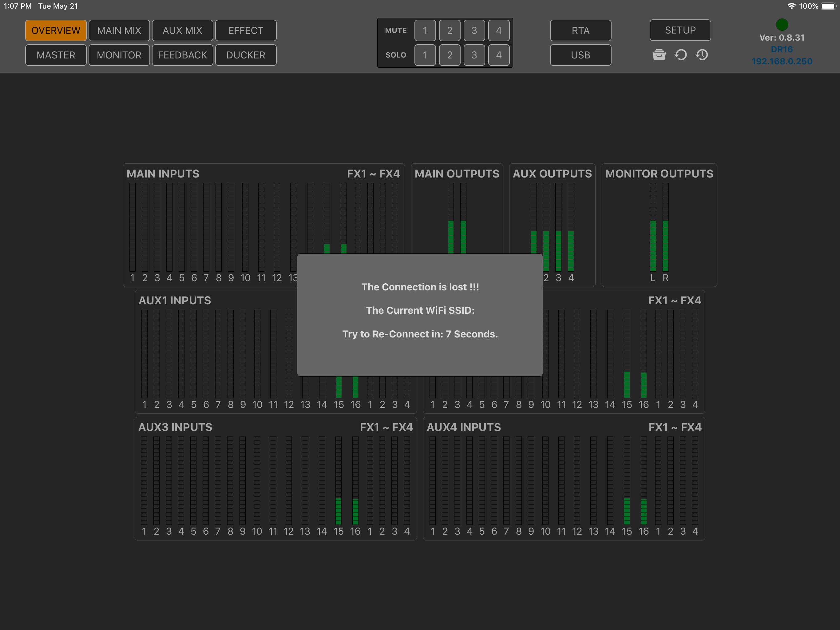
Task: Click the SOLO label
Action: 396,55
